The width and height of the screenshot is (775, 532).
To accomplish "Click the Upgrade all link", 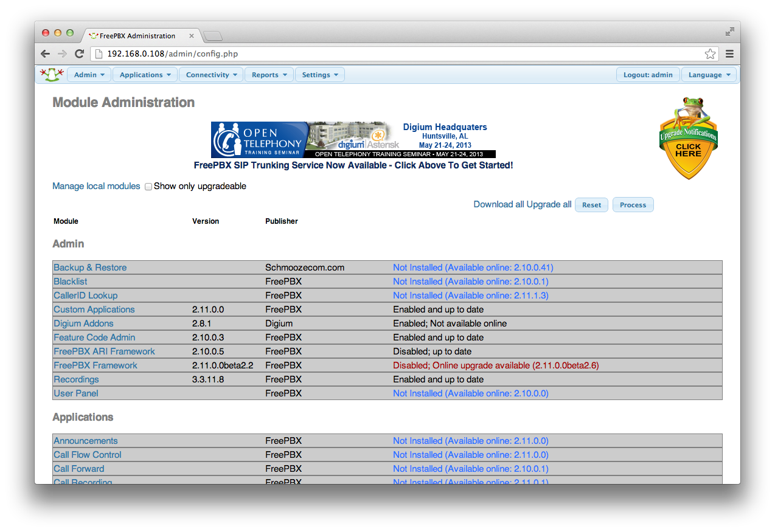I will 549,204.
